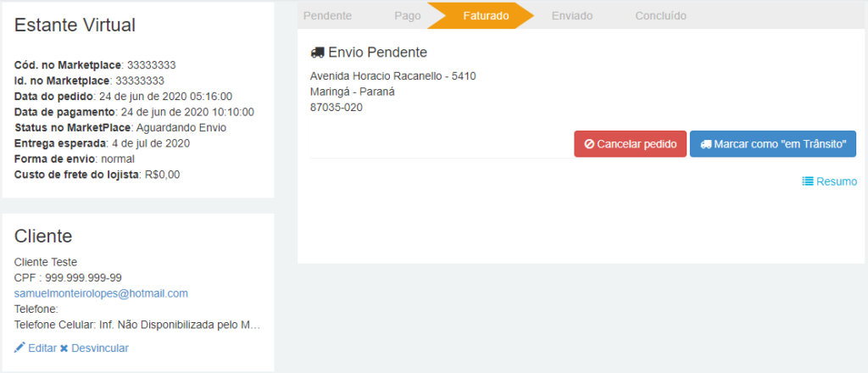The image size is (868, 373).
Task: Unlink the customer with Desvincular
Action: [94, 348]
